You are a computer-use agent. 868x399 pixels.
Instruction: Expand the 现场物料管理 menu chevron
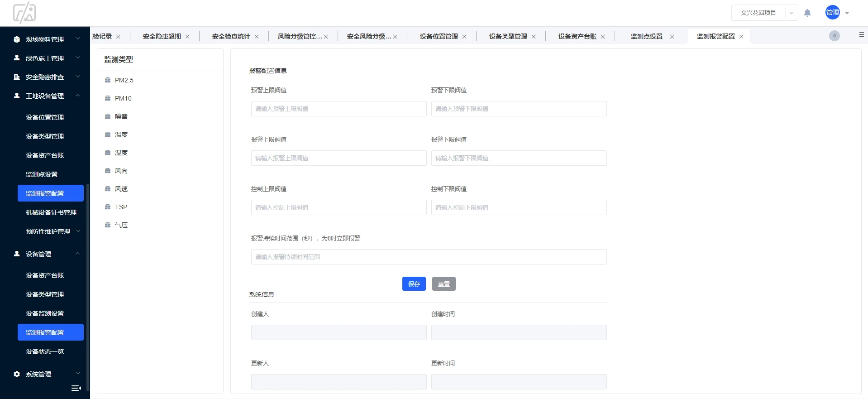pyautogui.click(x=78, y=39)
